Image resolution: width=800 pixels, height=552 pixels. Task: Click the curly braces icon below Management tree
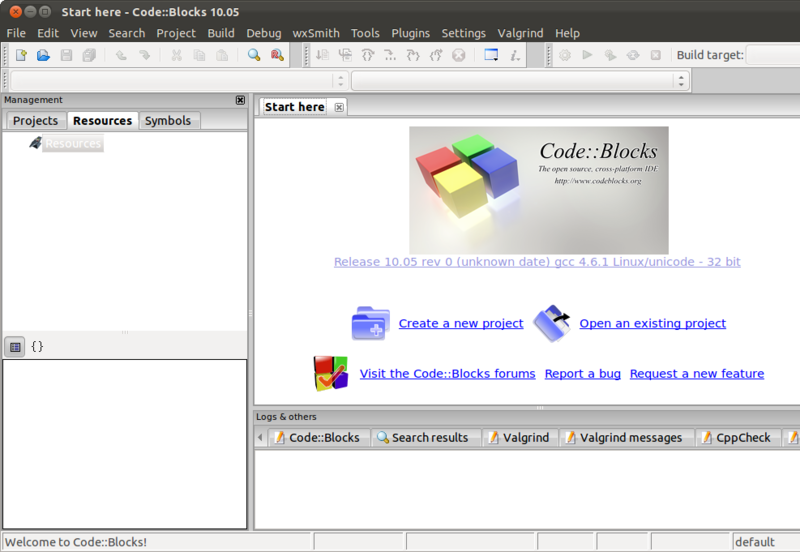click(37, 347)
